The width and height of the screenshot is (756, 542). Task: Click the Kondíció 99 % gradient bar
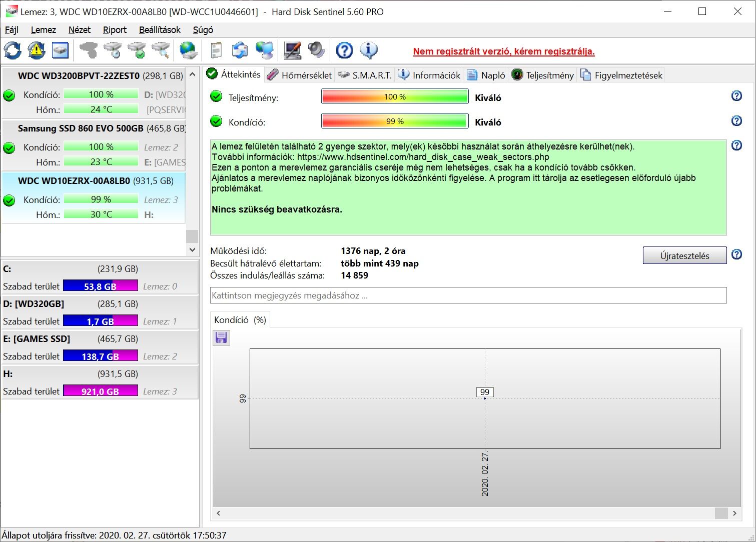[395, 121]
